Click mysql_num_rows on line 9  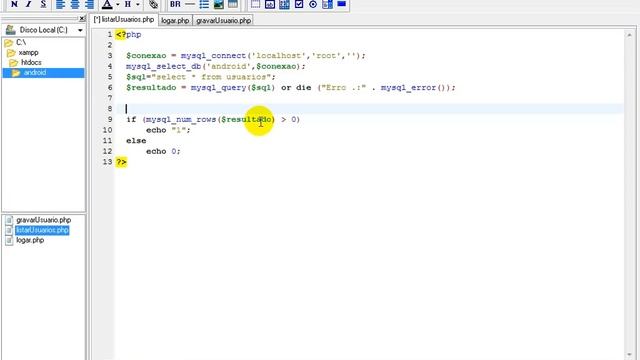coord(181,119)
